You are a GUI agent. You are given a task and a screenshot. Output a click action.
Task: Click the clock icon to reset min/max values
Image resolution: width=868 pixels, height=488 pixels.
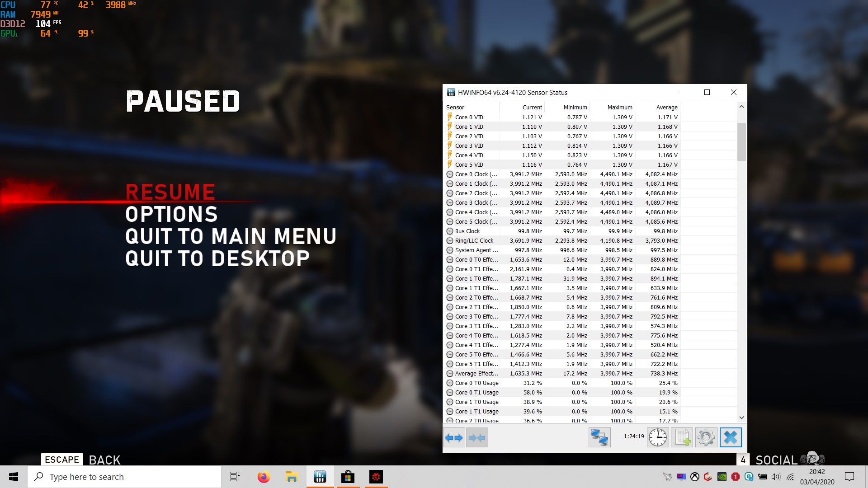(x=658, y=437)
